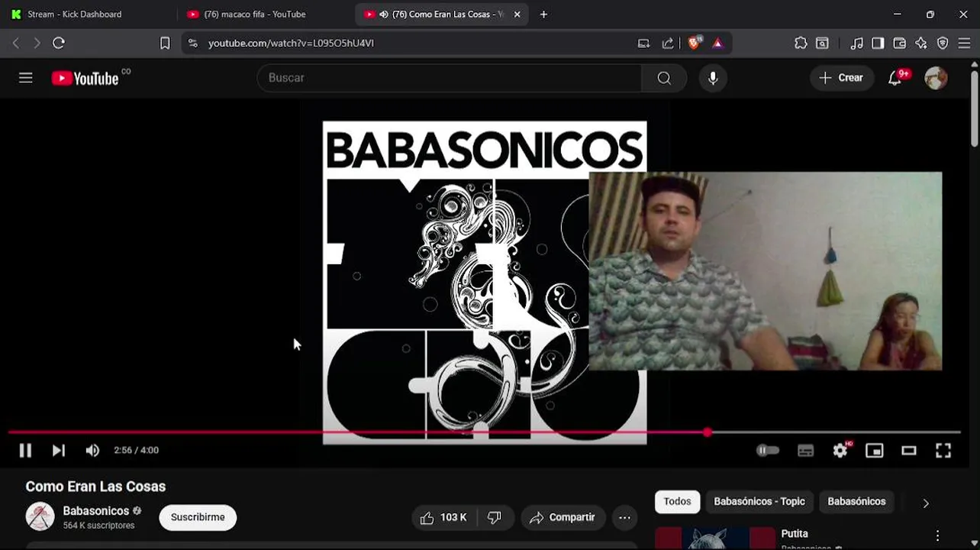Like the video with 103 K
The width and height of the screenshot is (980, 550).
[x=443, y=517]
